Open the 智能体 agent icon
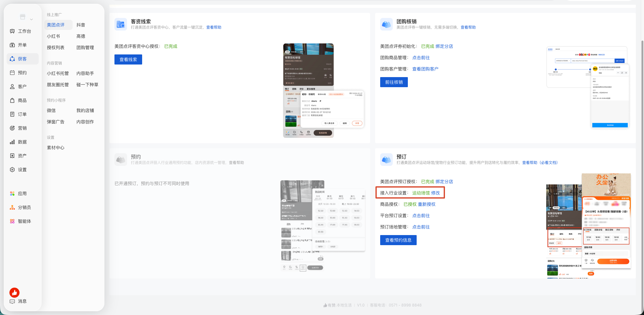The image size is (644, 315). click(12, 221)
